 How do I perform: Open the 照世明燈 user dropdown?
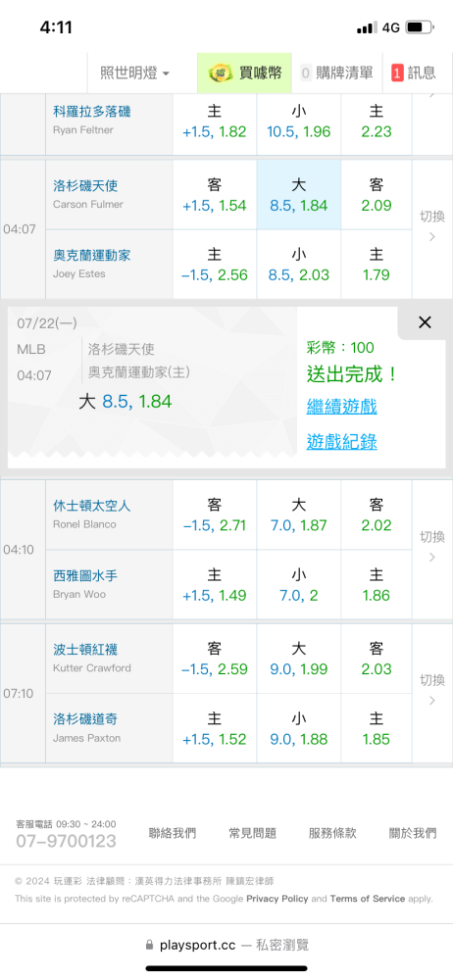[x=134, y=73]
